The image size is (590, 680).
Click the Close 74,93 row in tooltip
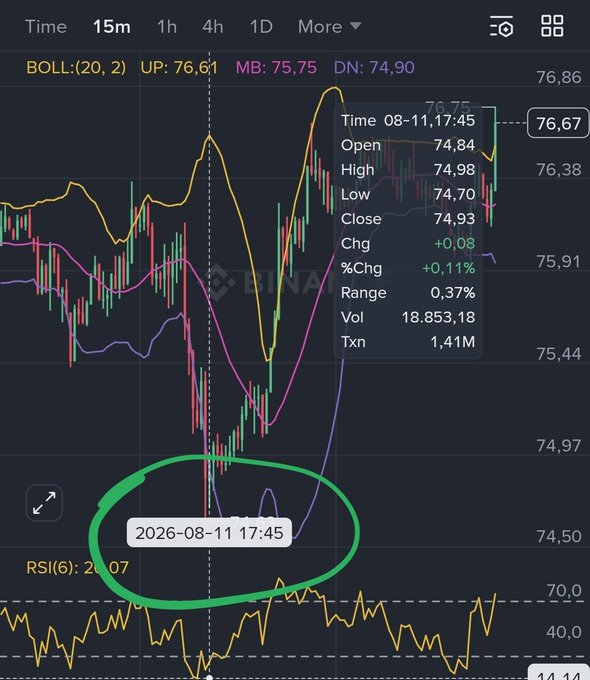(x=408, y=219)
